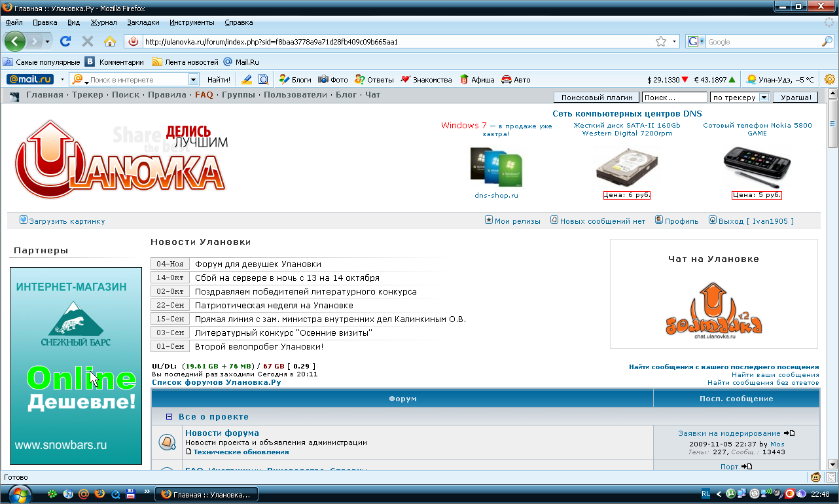Viewport: 839px width, 504px height.
Task: Open the Новости форума forum link
Action: point(222,433)
